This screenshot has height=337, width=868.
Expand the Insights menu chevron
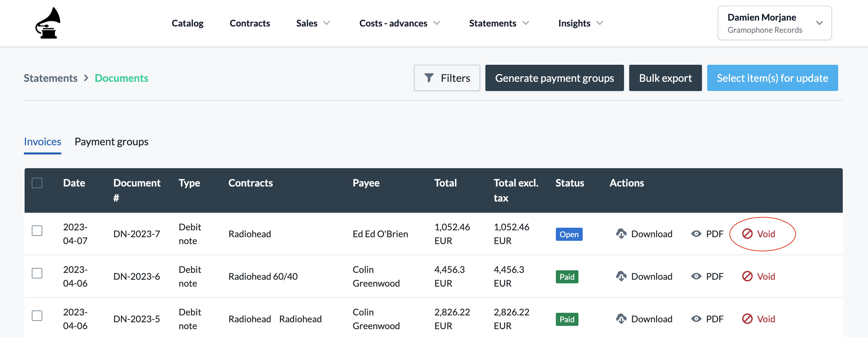point(599,23)
